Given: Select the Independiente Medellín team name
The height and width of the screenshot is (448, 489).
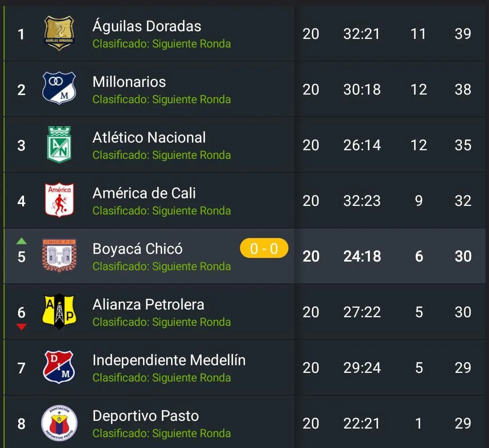Looking at the screenshot, I should coord(169,360).
